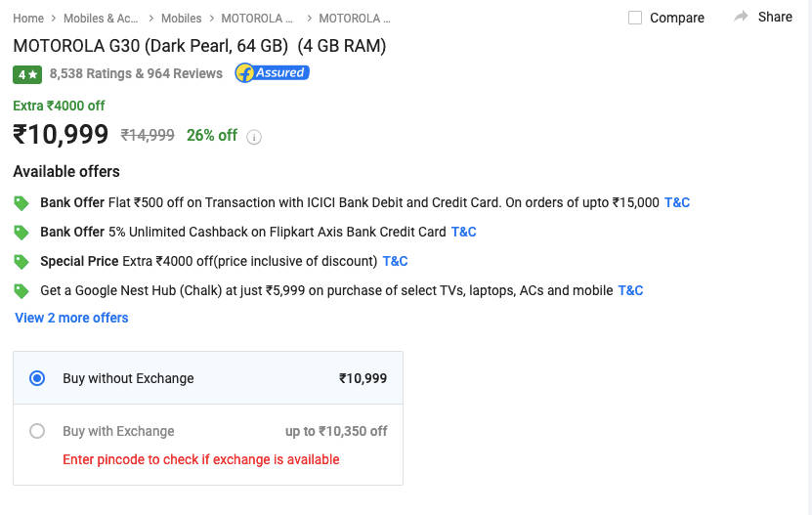
Task: Go to Mobiles breadcrumb
Action: click(181, 19)
